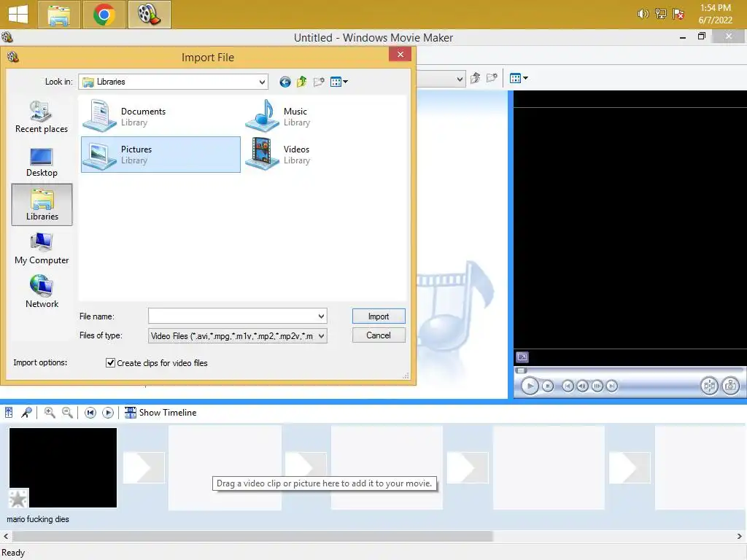The height and width of the screenshot is (560, 747).
Task: Expand File name dropdown arrow
Action: click(321, 316)
